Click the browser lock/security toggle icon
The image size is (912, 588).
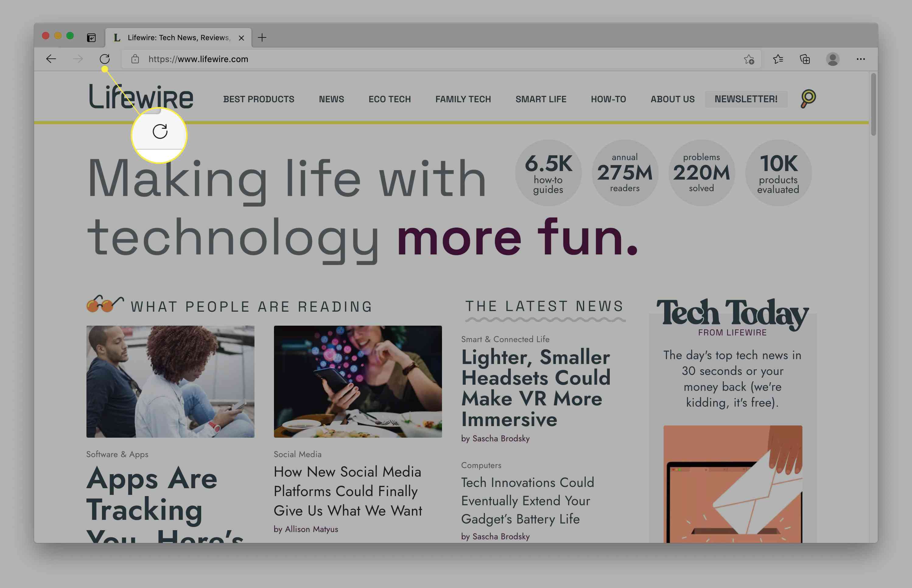pyautogui.click(x=135, y=59)
